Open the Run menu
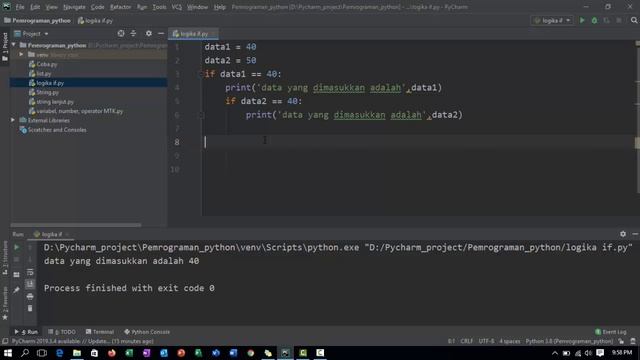 click(142, 7)
